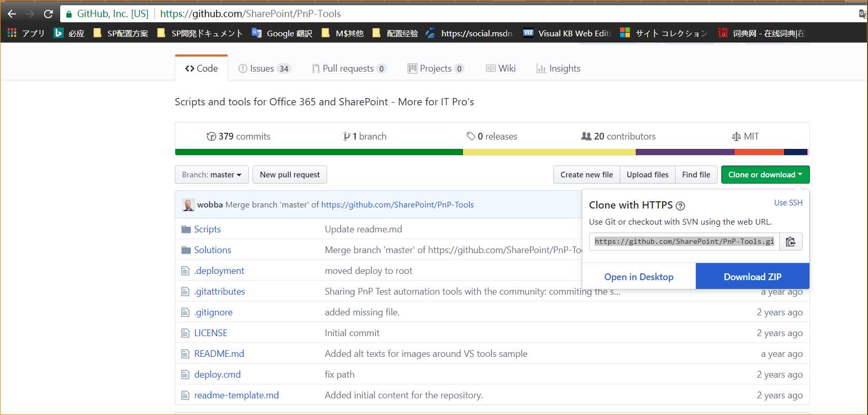Click the browser address bar URL
This screenshot has height=415, width=868.
point(250,14)
